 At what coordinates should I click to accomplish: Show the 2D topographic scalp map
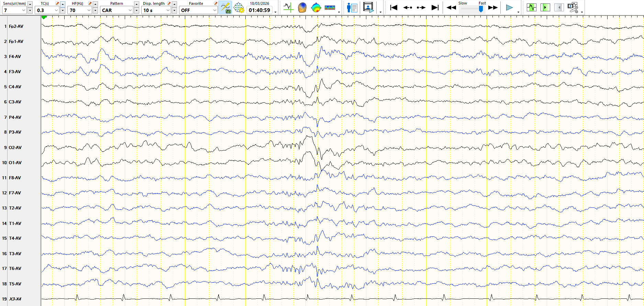(316, 8)
